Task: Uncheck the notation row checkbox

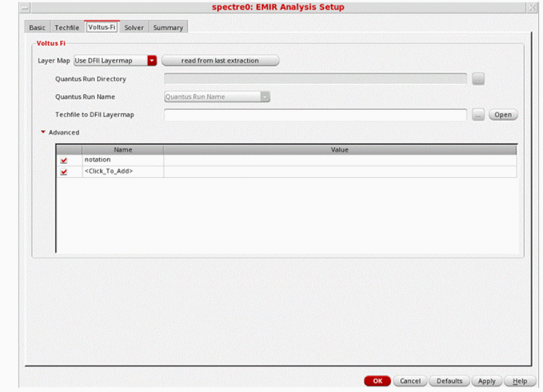Action: [64, 160]
